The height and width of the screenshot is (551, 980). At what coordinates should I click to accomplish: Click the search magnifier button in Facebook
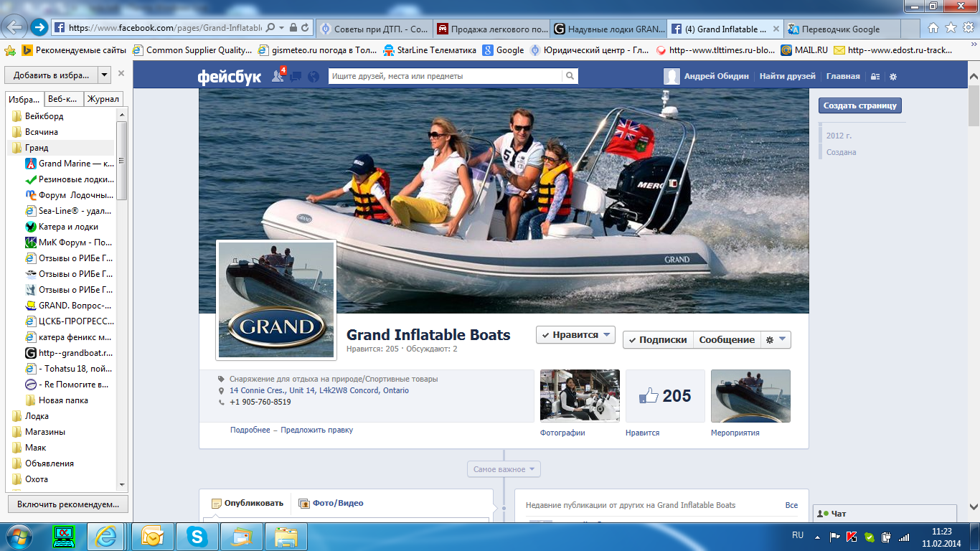click(x=570, y=76)
